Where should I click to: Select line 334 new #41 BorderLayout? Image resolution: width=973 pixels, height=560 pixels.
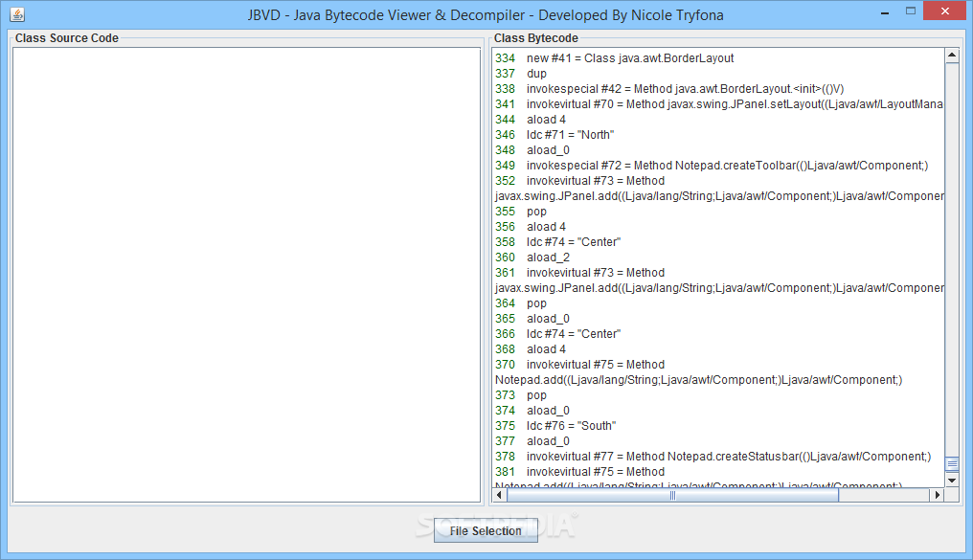[x=614, y=58]
